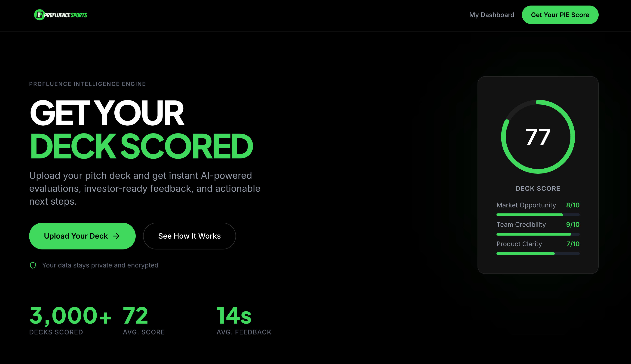
Task: Click the DECKS SCORED caption
Action: click(56, 332)
